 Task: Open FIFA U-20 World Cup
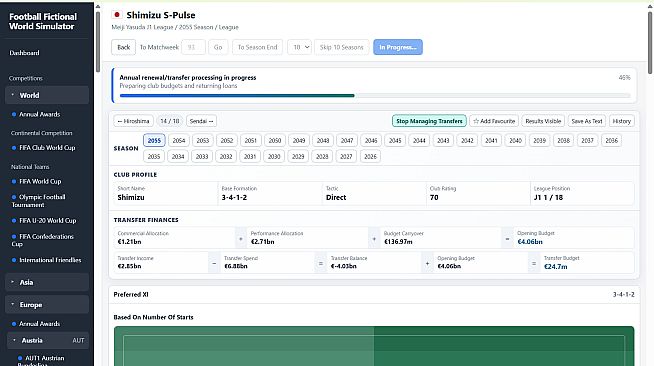(x=48, y=221)
